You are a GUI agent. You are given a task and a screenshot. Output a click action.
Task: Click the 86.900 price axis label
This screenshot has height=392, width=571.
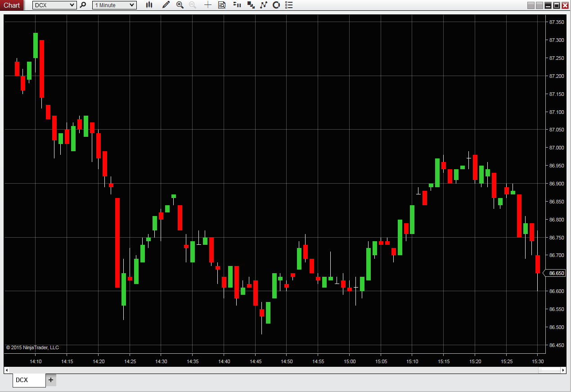557,184
